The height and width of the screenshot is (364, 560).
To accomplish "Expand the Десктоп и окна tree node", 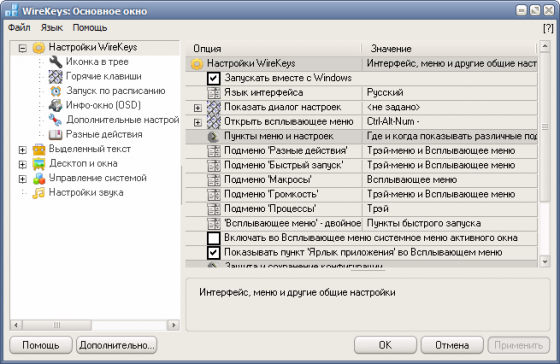I will pos(22,164).
